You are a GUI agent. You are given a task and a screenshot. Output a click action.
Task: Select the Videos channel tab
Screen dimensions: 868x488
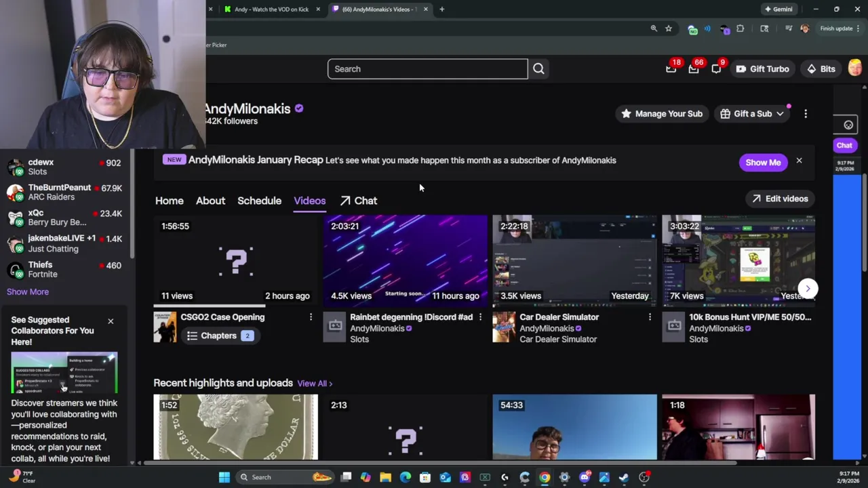pyautogui.click(x=309, y=201)
